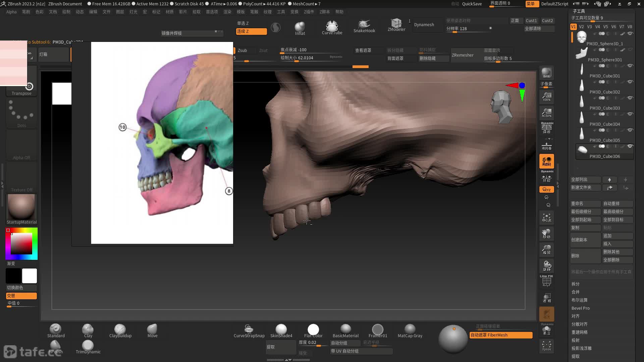Viewport: 644px width, 362px height.
Task: Expand the 投射 section
Action: pyautogui.click(x=576, y=340)
